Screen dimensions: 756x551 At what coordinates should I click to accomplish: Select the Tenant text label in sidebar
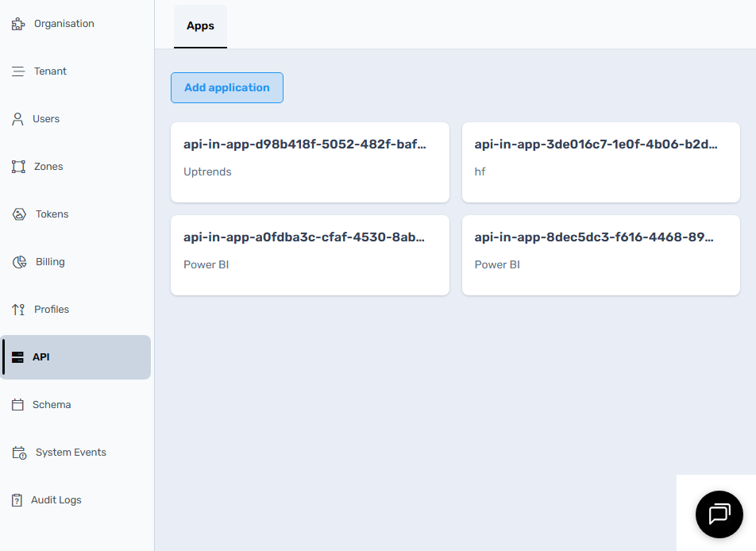click(50, 71)
